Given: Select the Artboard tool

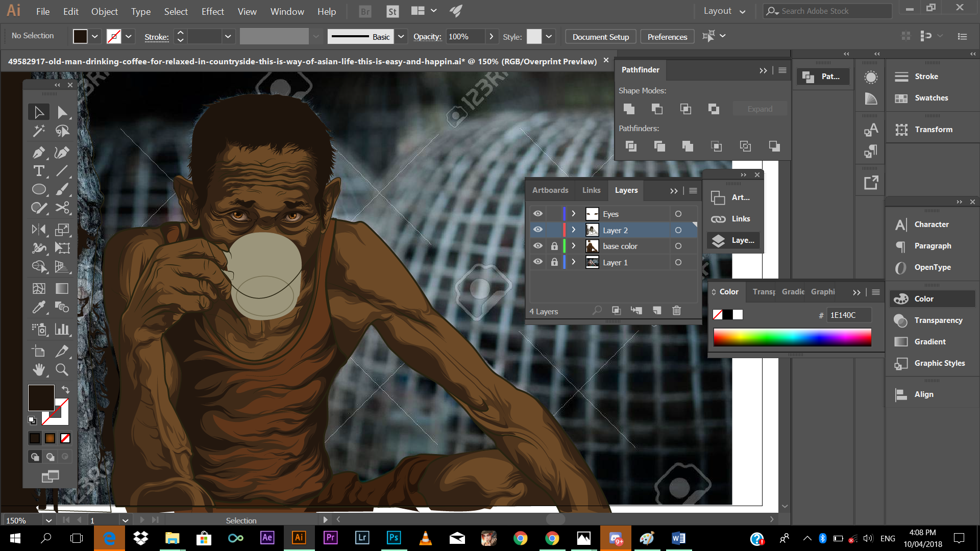Looking at the screenshot, I should click(x=39, y=351).
